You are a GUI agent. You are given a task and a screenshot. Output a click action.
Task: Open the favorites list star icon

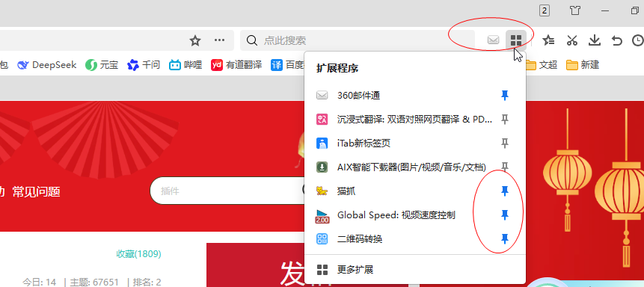tap(548, 40)
